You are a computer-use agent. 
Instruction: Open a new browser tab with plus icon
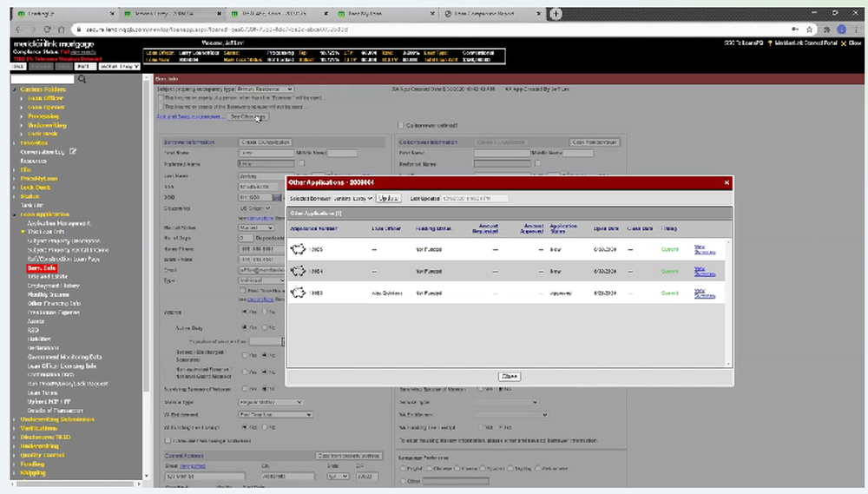coord(556,13)
